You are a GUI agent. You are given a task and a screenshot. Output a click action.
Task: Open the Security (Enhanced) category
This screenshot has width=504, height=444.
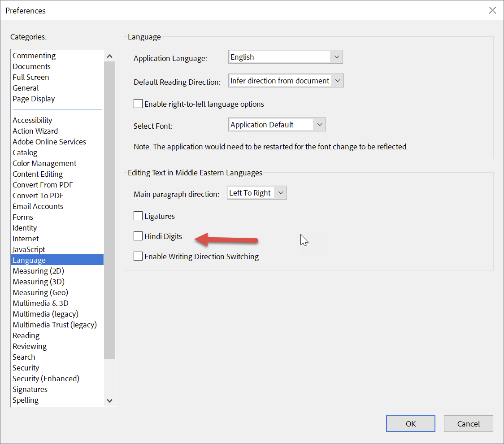[46, 379]
